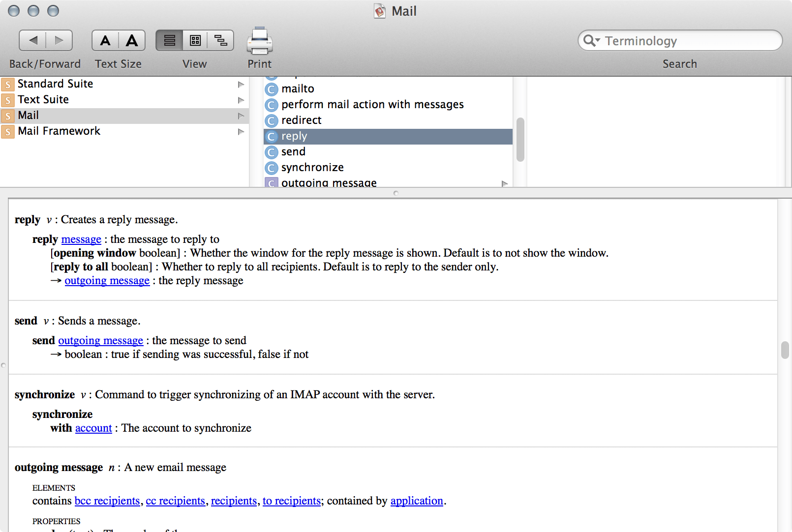Switch to hierarchy view mode
Image resolution: width=792 pixels, height=532 pixels.
[221, 40]
